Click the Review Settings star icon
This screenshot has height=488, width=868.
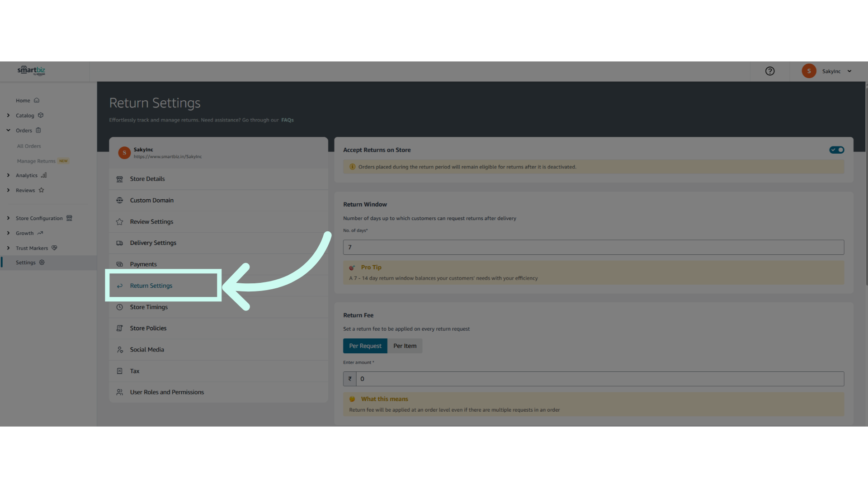tap(119, 222)
